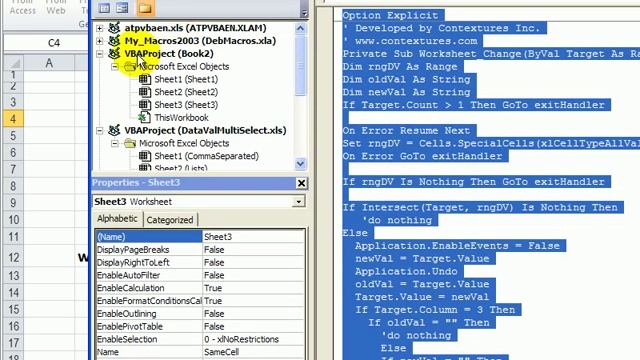Viewport: 640px width, 360px height.
Task: Click Sheet2 (Sheet2) worksheet icon
Action: click(x=144, y=92)
